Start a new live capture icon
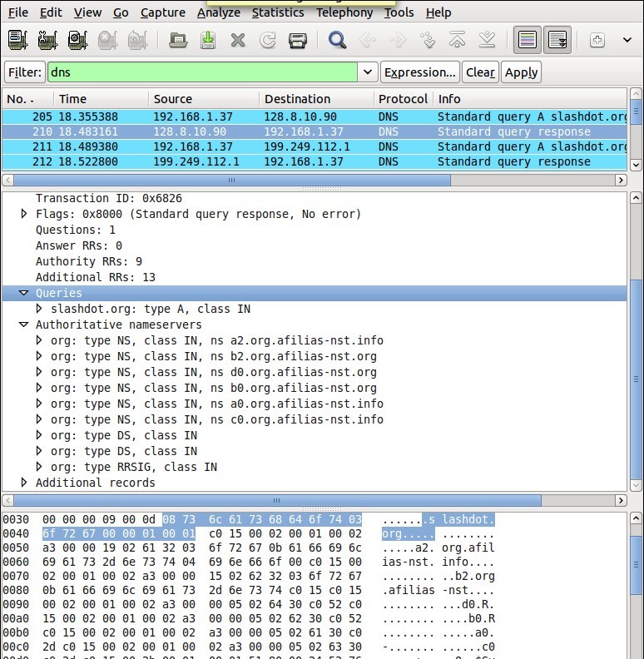 coord(77,40)
